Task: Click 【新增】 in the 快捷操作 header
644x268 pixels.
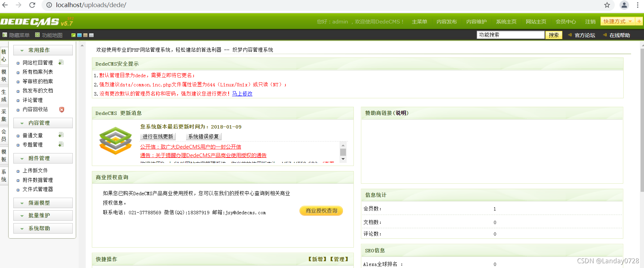Action: pyautogui.click(x=317, y=259)
